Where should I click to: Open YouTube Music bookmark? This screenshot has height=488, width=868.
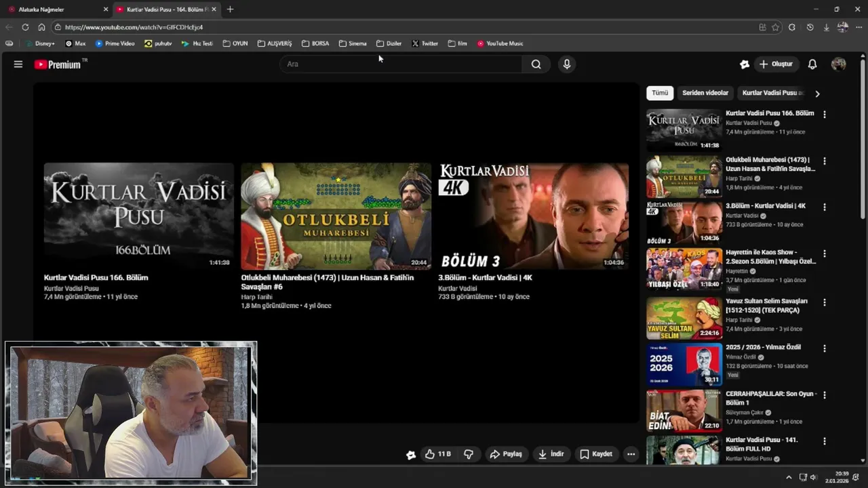pyautogui.click(x=500, y=43)
